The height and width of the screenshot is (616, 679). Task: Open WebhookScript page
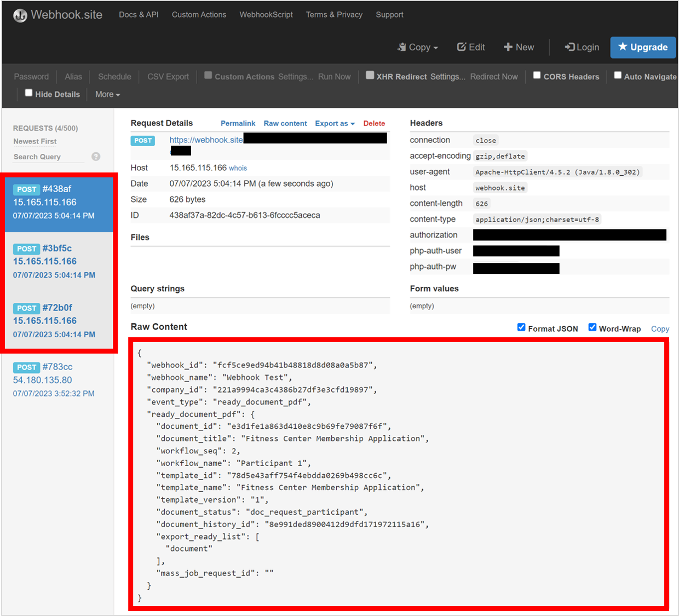tap(266, 15)
